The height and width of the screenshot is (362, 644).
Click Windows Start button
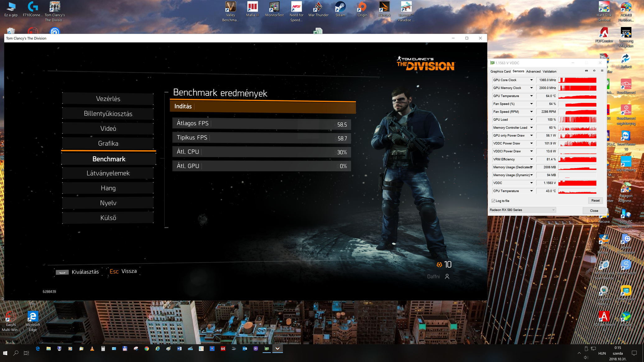point(5,353)
